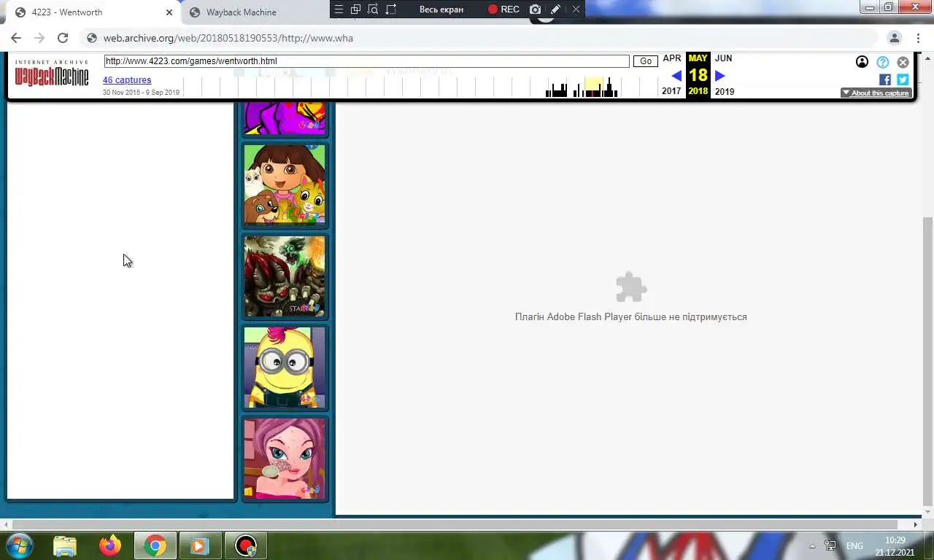Screen dimensions: 934x560
Task: Switch the ENG input language
Action: [x=854, y=545]
